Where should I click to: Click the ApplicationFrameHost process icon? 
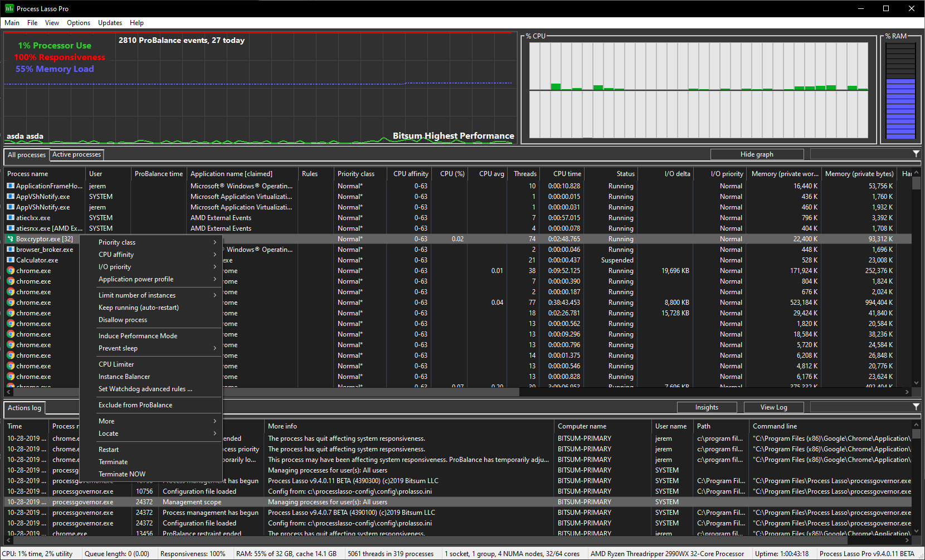(11, 186)
